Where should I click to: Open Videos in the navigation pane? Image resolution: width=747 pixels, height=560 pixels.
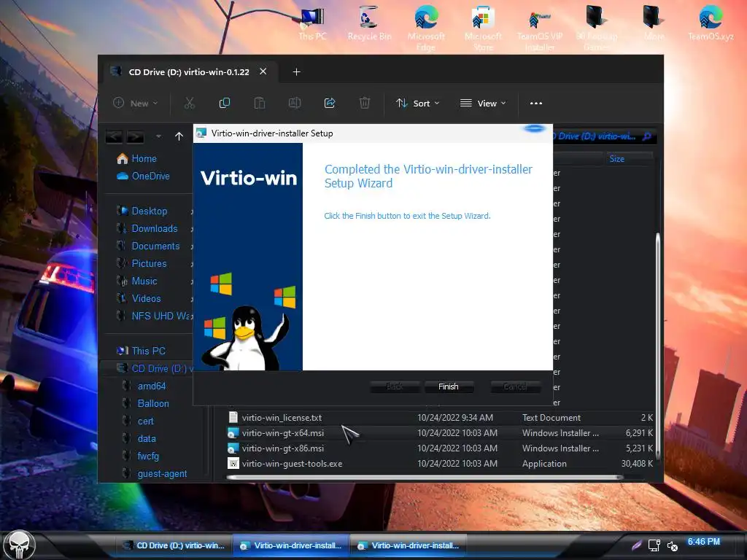146,298
